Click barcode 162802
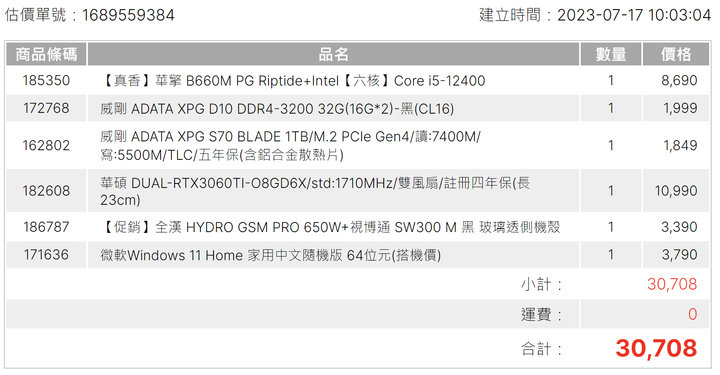 [46, 146]
